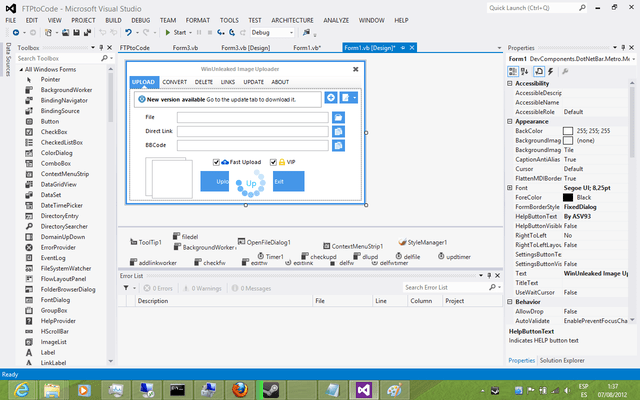Click the Save All toolbar icon

point(87,33)
